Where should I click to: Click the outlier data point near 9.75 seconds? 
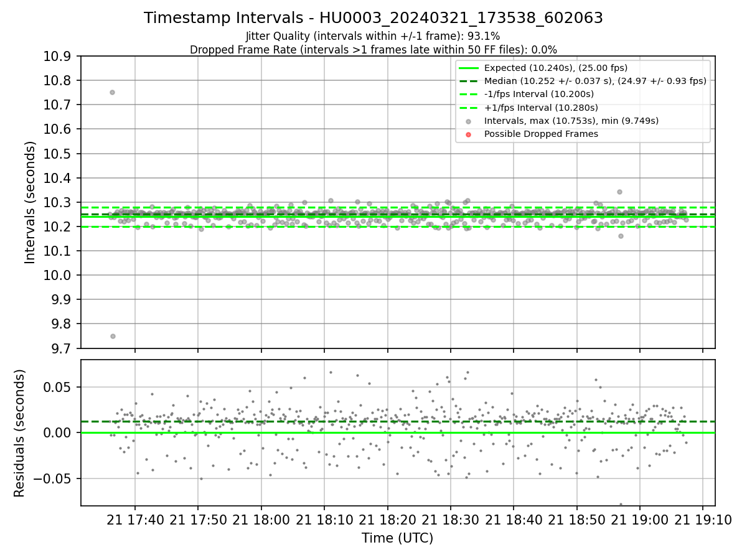pyautogui.click(x=113, y=336)
